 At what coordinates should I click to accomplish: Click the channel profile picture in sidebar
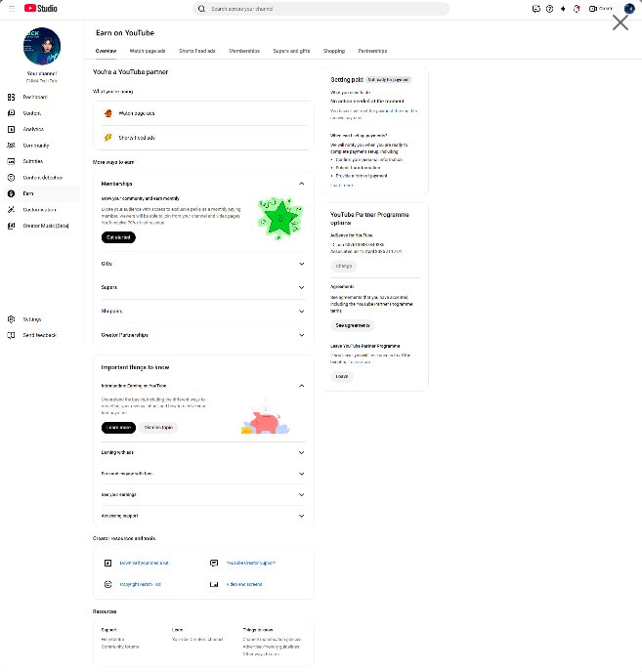(x=42, y=46)
